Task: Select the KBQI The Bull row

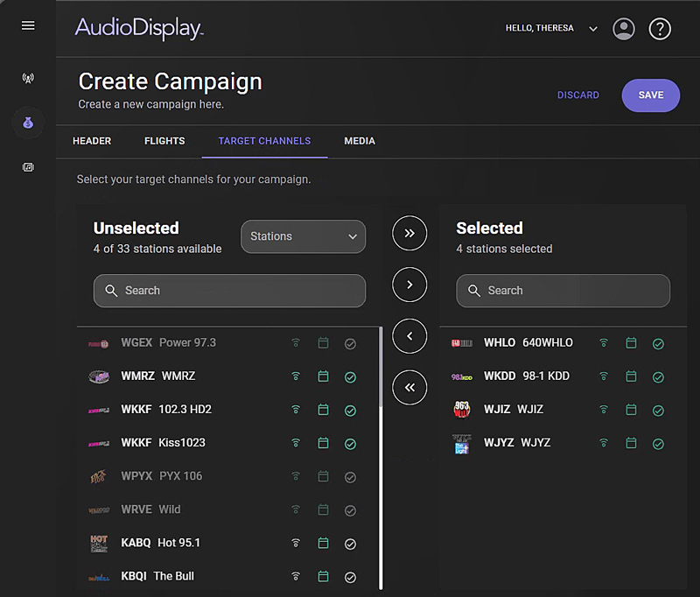Action: click(227, 577)
